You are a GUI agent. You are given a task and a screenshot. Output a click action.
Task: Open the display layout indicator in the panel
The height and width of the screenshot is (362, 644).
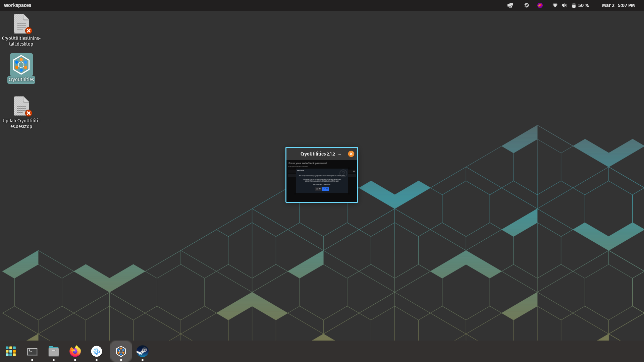[x=510, y=5]
